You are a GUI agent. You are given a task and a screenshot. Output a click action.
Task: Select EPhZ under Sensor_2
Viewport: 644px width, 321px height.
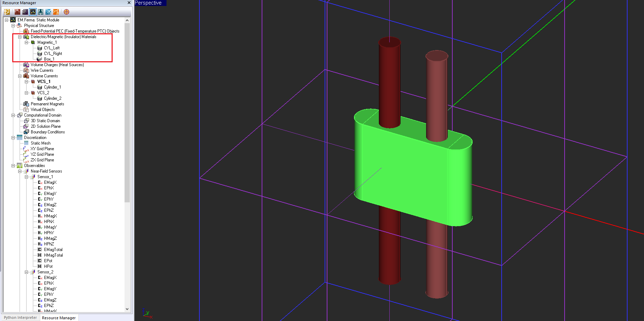tap(49, 306)
